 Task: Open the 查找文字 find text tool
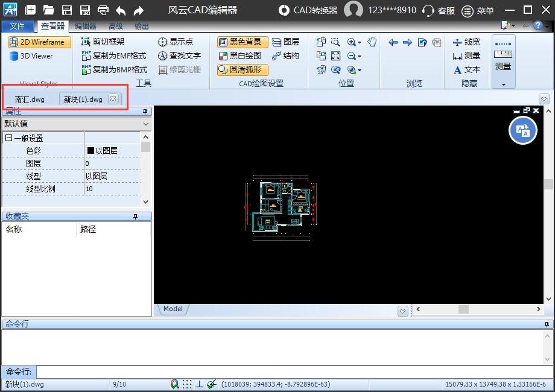(x=179, y=55)
